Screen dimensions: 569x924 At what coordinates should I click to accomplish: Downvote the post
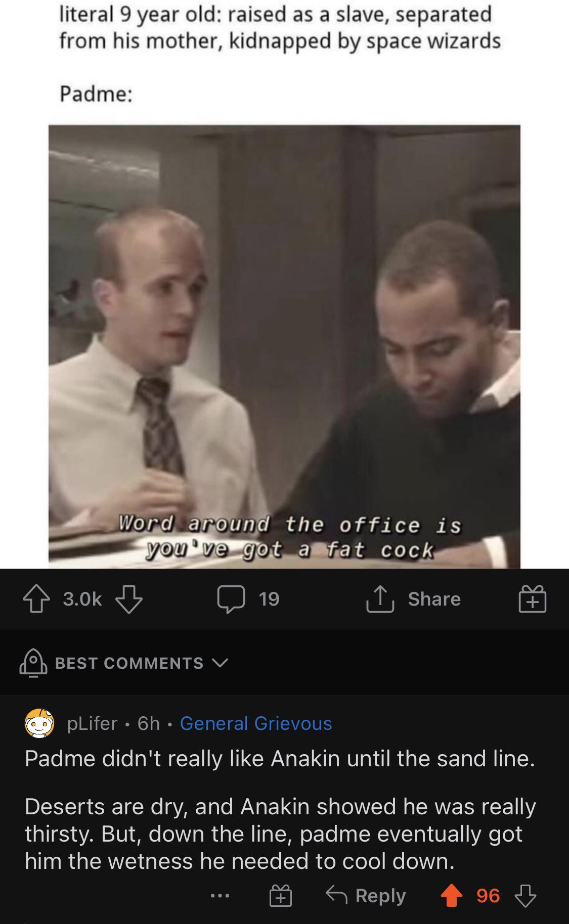click(x=129, y=599)
